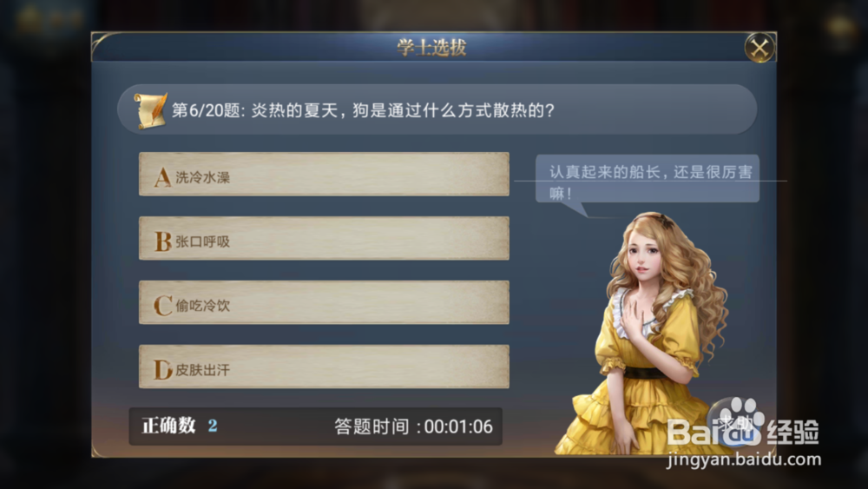868x489 pixels.
Task: Click the correct count number 2
Action: coord(213,426)
